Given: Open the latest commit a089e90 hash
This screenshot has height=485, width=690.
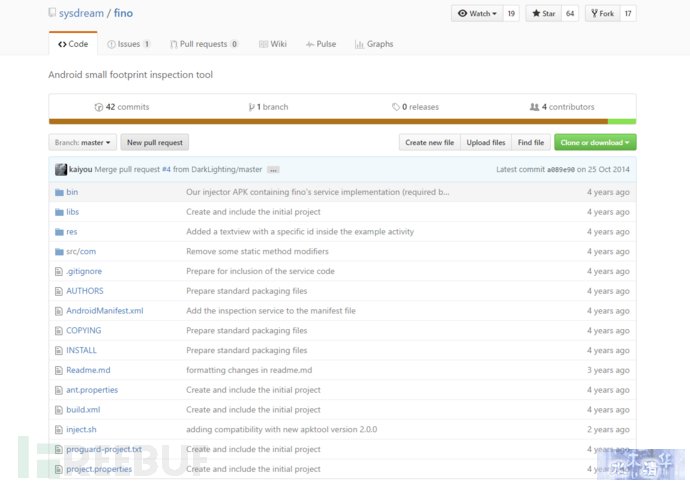Looking at the screenshot, I should (x=561, y=170).
